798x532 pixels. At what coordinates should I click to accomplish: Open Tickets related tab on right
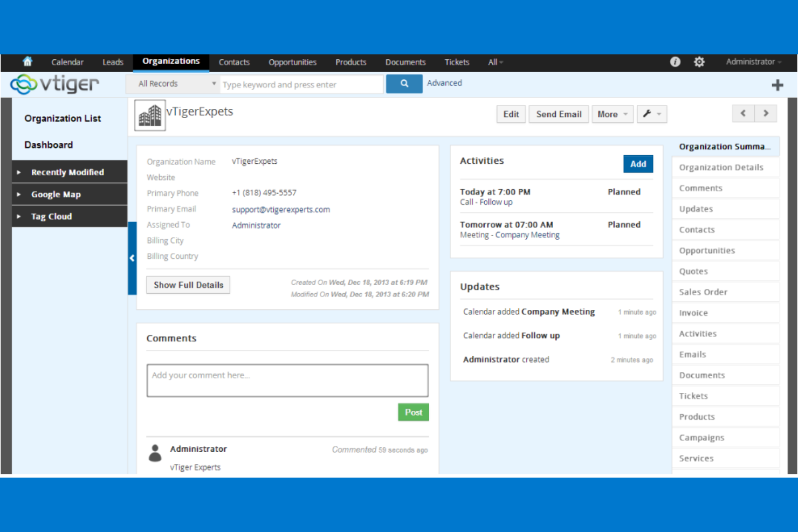click(726, 396)
